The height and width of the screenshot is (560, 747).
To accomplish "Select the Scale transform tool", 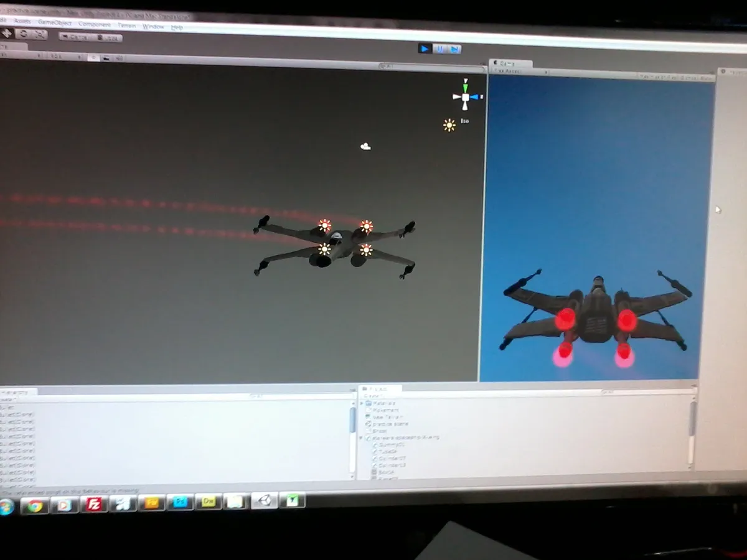I will [39, 35].
